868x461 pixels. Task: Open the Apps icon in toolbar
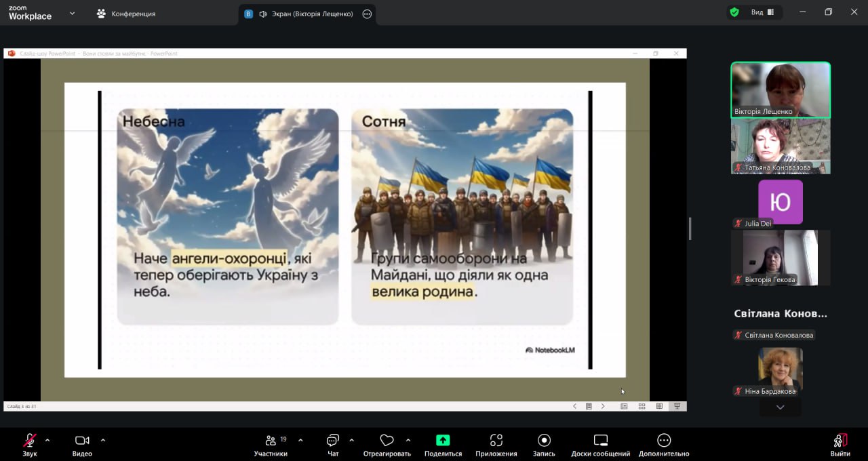click(496, 441)
